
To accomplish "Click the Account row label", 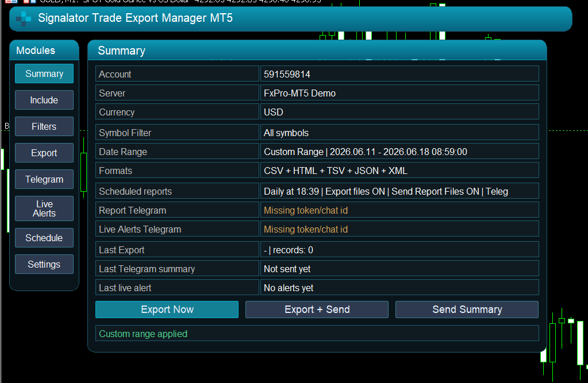I will click(x=178, y=74).
